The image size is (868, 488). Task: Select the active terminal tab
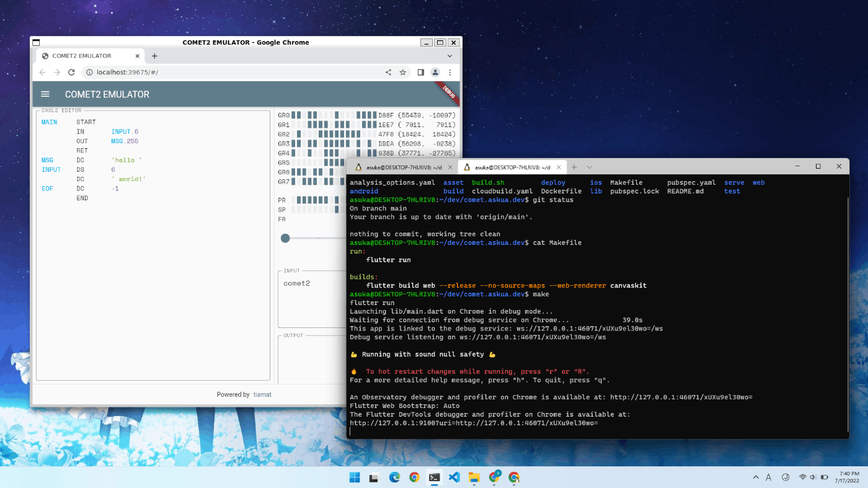513,167
